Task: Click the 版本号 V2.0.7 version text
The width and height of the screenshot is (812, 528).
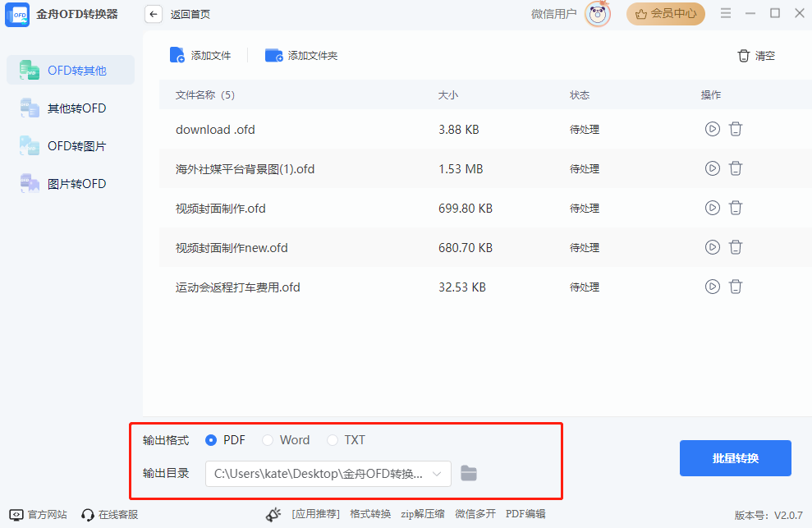Action: tap(768, 515)
